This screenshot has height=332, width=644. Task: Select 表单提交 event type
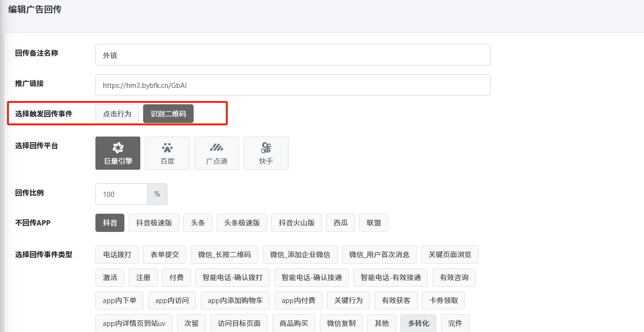click(x=165, y=254)
